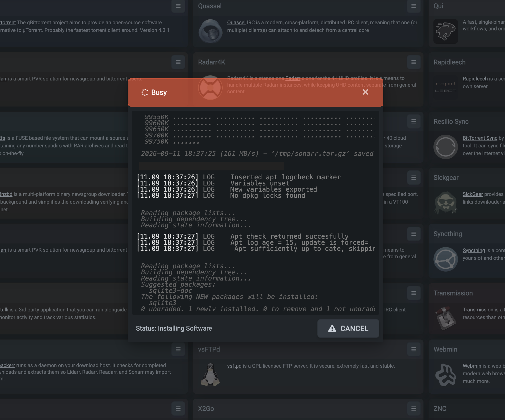This screenshot has height=420, width=505.
Task: Click the Busy spinner icon
Action: pos(145,92)
